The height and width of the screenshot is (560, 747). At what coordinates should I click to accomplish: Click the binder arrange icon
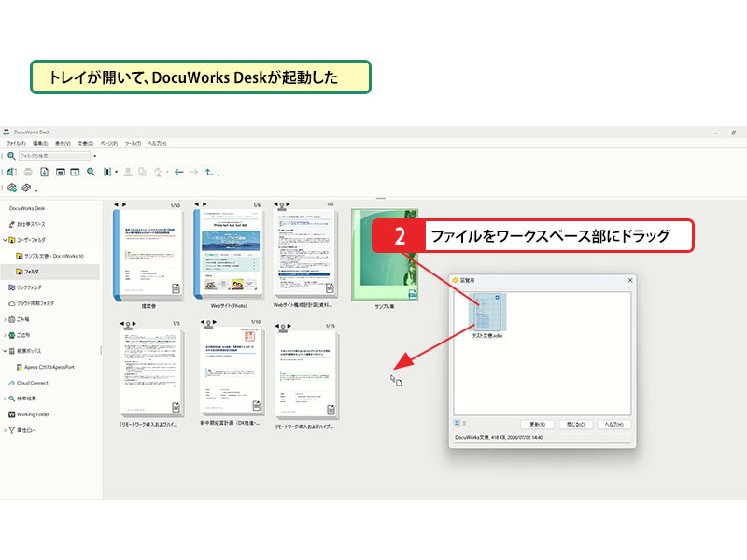(107, 172)
